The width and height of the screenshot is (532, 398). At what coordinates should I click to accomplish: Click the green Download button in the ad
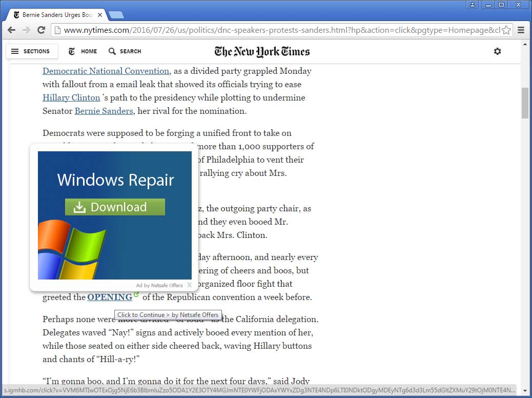[x=115, y=207]
